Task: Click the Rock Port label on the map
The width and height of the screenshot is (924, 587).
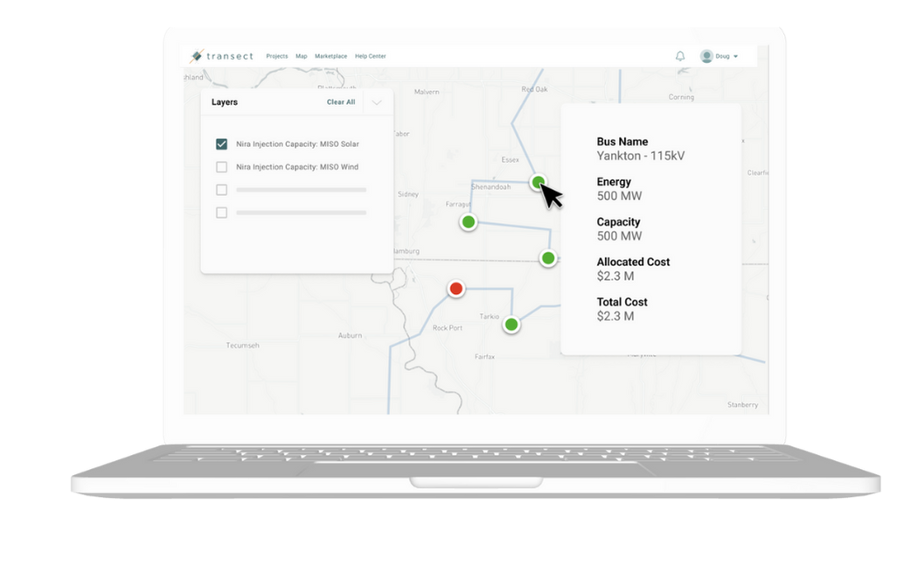Action: tap(448, 327)
